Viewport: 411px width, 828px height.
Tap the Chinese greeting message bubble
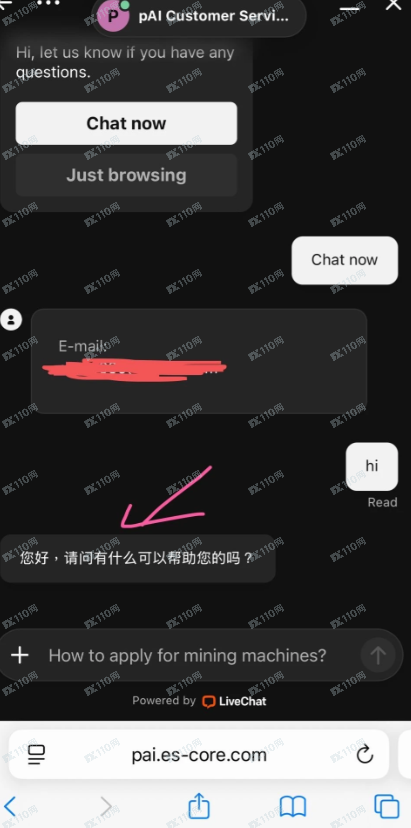[x=137, y=558]
